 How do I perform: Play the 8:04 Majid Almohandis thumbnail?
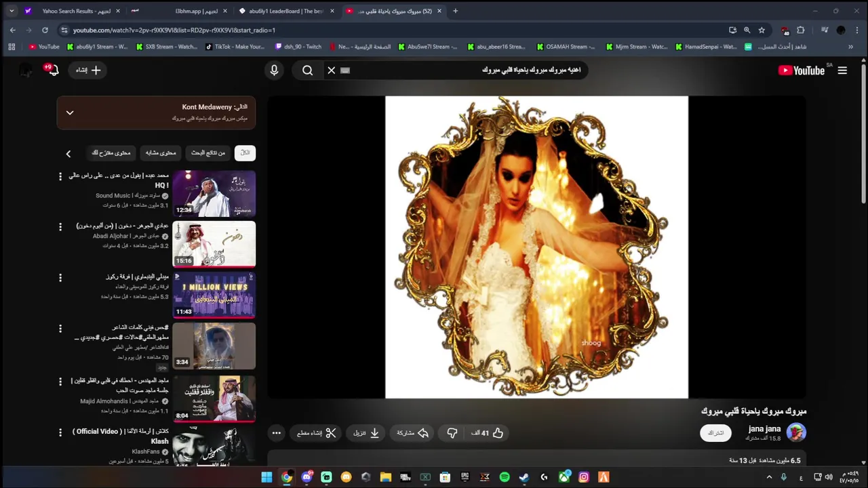tap(214, 399)
